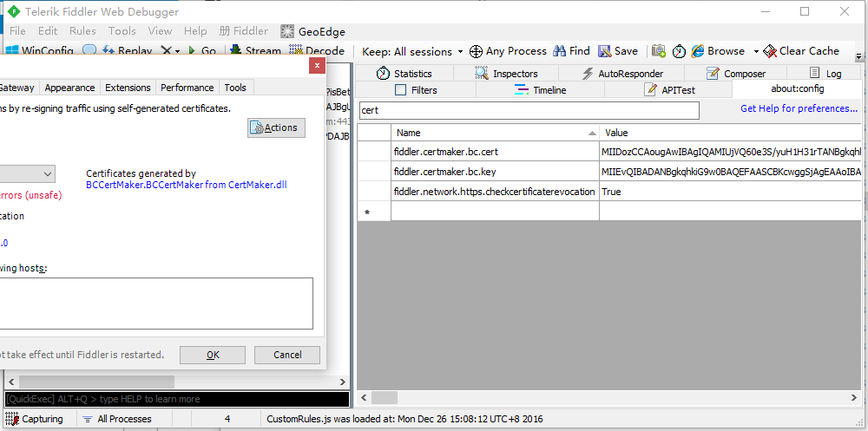The width and height of the screenshot is (868, 431).
Task: Click the Go resume button
Action: (202, 51)
